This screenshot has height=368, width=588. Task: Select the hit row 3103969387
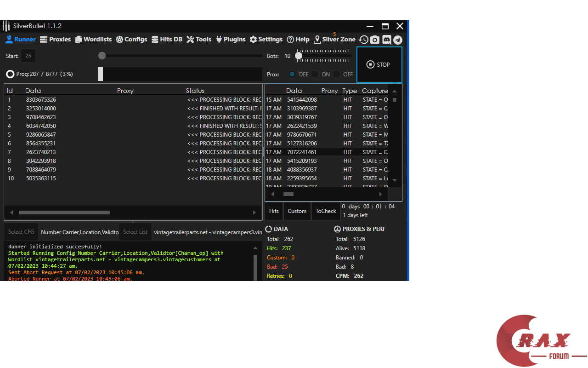click(x=327, y=109)
